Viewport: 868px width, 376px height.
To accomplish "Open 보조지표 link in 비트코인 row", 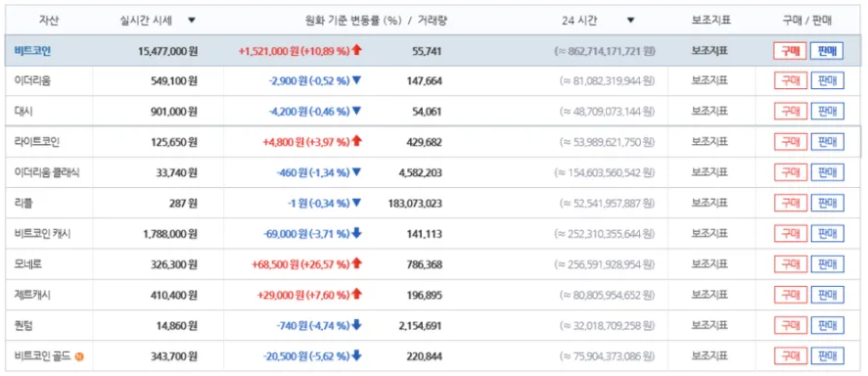I will point(709,50).
